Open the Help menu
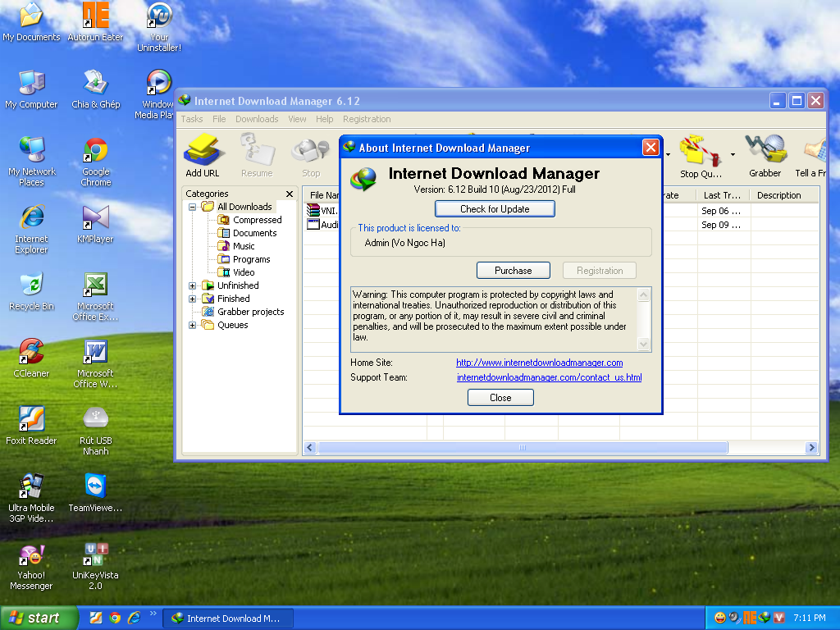 point(324,119)
